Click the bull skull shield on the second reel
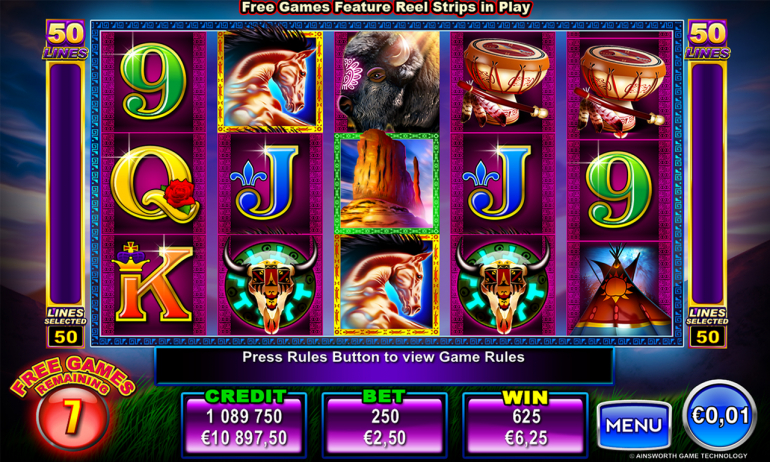The image size is (770, 462). 271,285
